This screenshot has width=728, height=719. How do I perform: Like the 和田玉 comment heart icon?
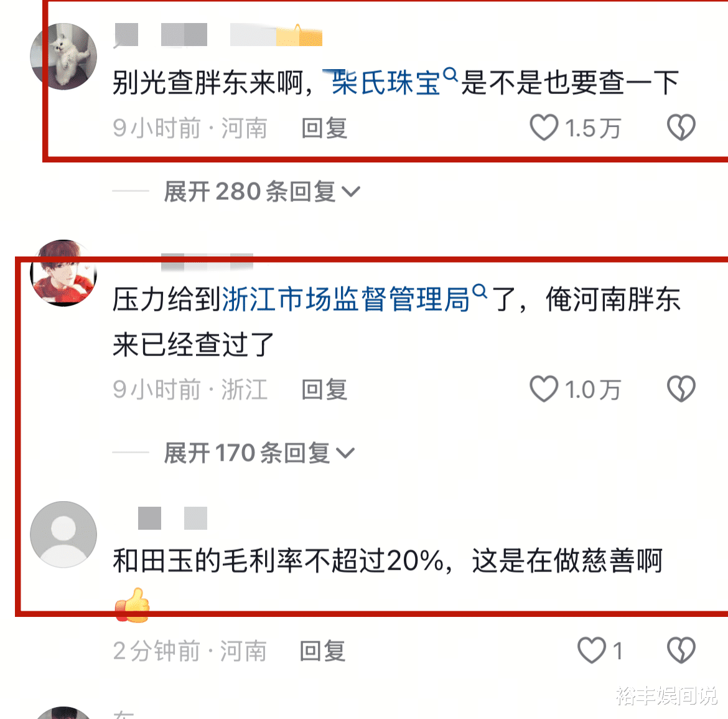point(592,650)
